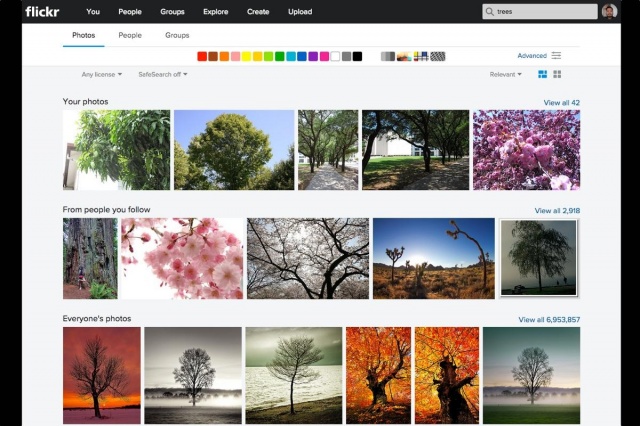640x426 pixels.
Task: Click the search magnifier icon
Action: (x=489, y=12)
